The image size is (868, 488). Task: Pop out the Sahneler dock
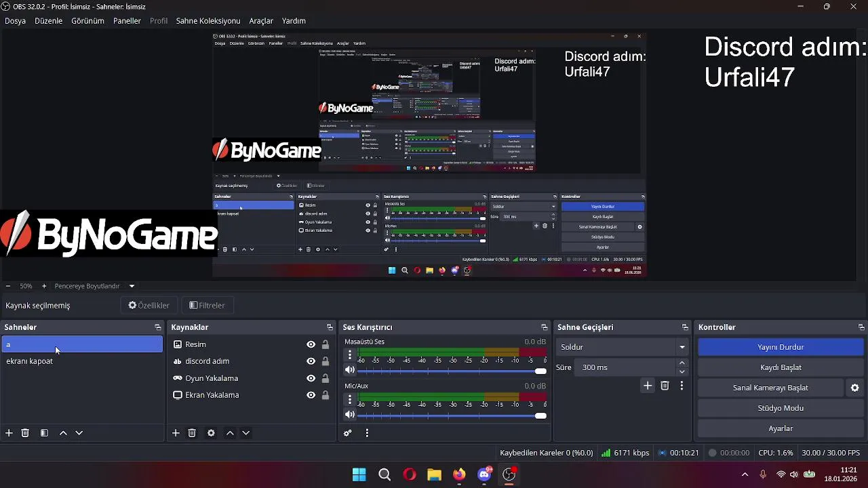click(158, 327)
